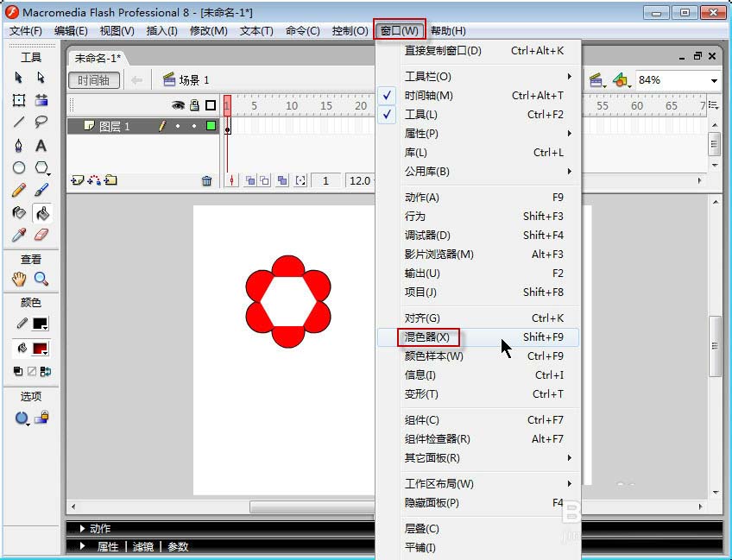
Task: Click the black and white colors icon
Action: click(18, 372)
